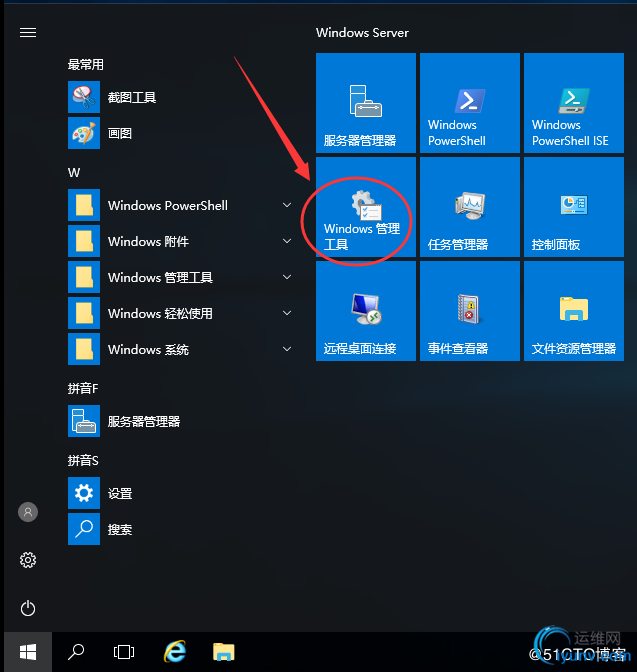Click the power button icon
Viewport: 637px width, 672px height.
pos(28,608)
